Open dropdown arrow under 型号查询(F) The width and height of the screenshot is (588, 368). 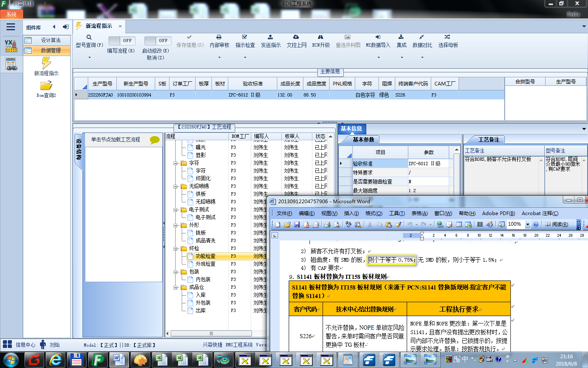[x=89, y=58]
